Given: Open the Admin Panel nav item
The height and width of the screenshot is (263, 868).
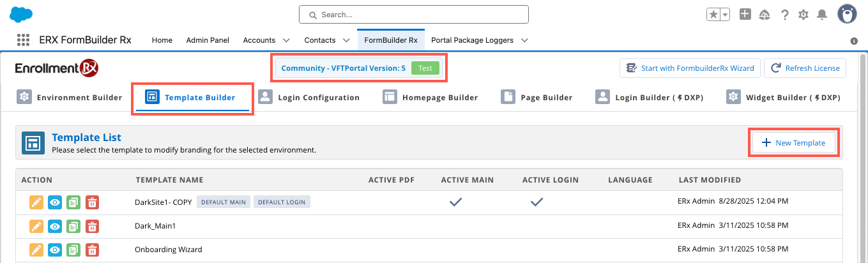Looking at the screenshot, I should (x=208, y=40).
